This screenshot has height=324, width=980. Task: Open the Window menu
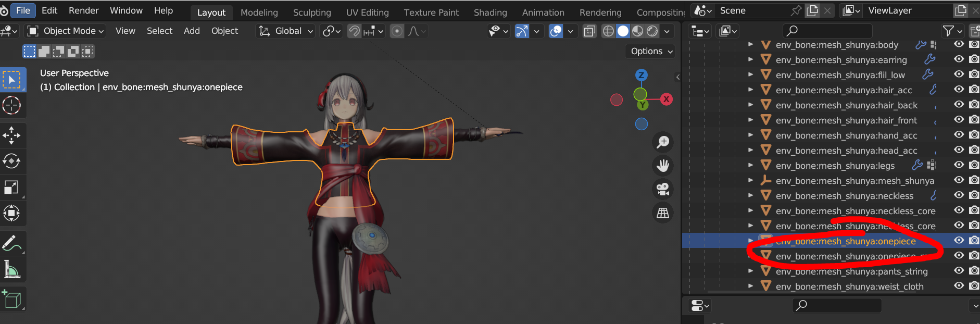tap(126, 10)
